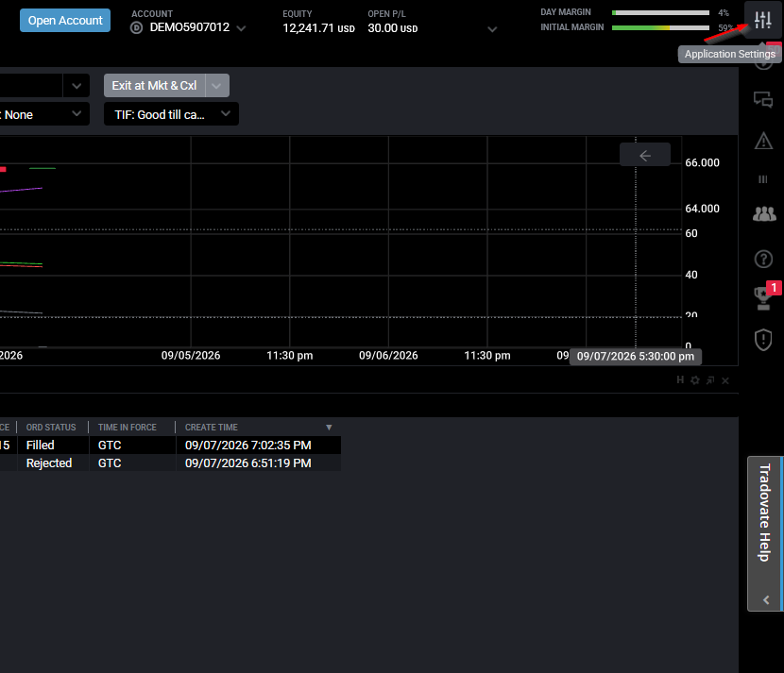The width and height of the screenshot is (784, 673).
Task: Click the 09/07/2026 5:30:00 pm time marker
Action: tap(636, 357)
